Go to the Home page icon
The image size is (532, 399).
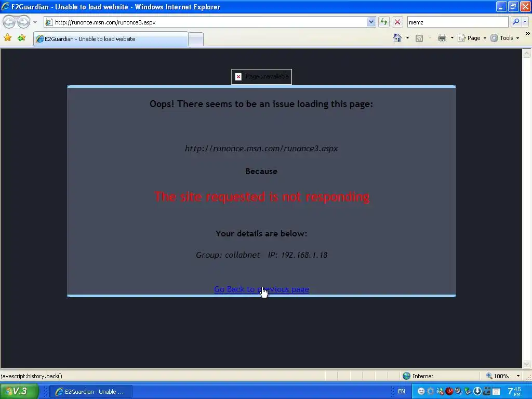[x=397, y=37]
